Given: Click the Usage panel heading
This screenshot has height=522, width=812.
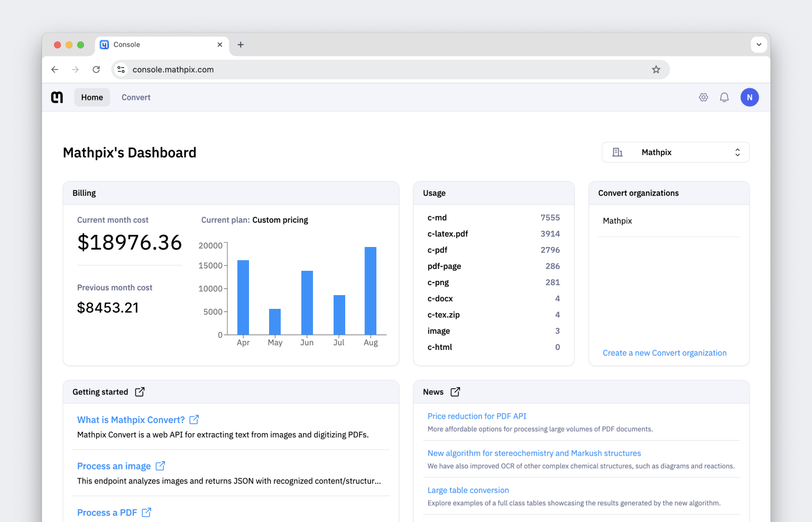Looking at the screenshot, I should 434,193.
